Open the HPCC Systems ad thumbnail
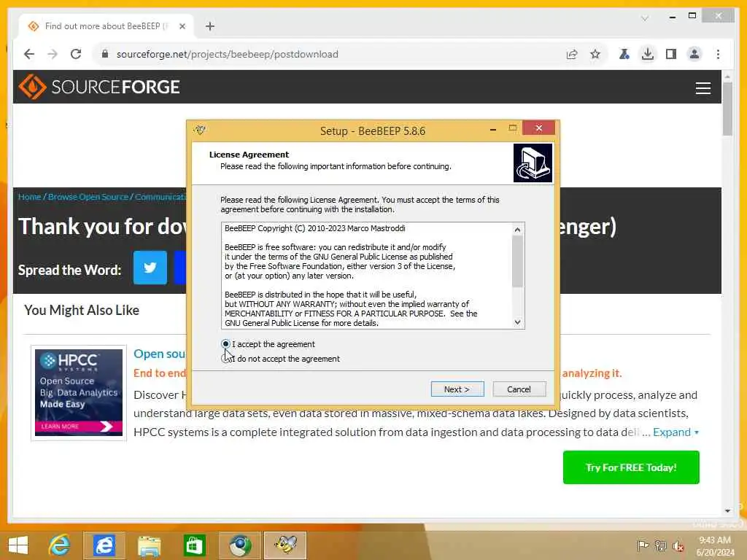 79,392
